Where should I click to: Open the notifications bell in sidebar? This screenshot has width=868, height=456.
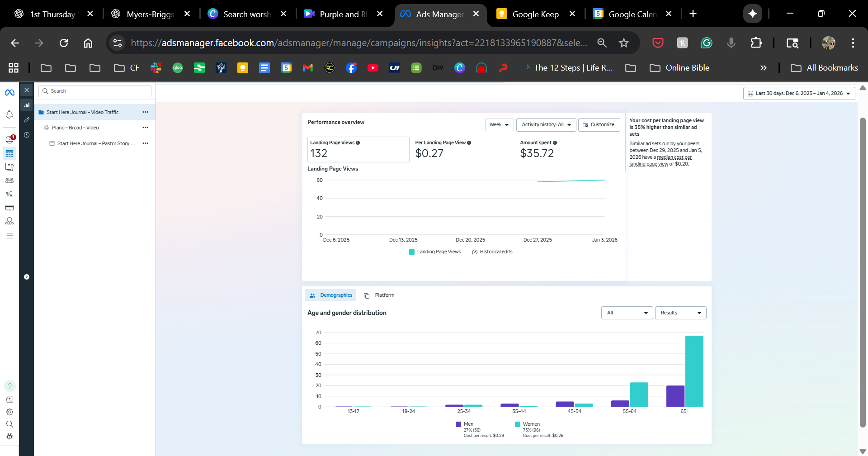[x=9, y=114]
